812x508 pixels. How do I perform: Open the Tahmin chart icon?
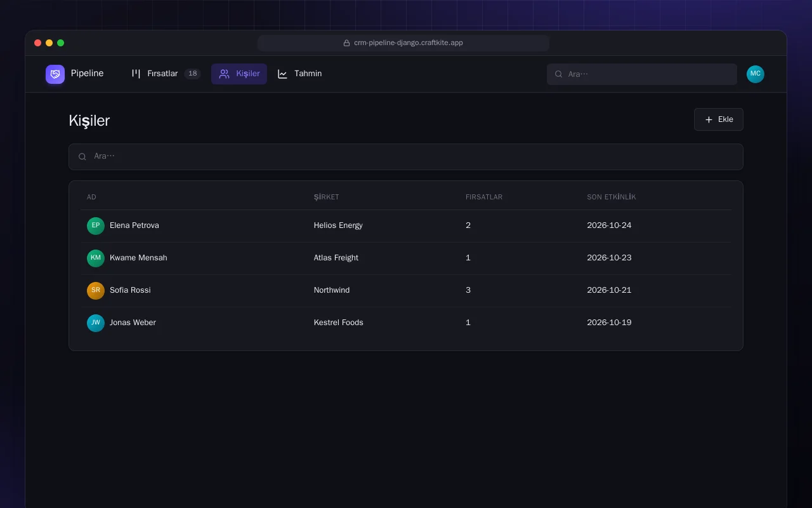283,74
